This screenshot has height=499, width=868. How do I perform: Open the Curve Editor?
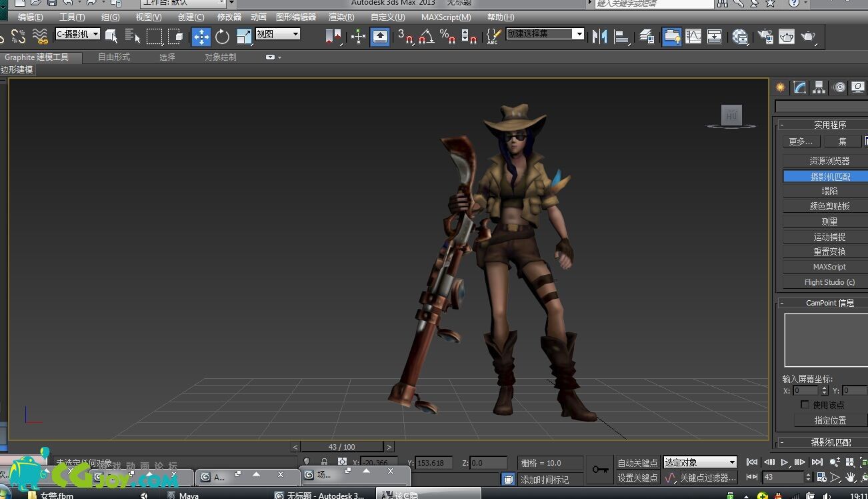point(693,36)
